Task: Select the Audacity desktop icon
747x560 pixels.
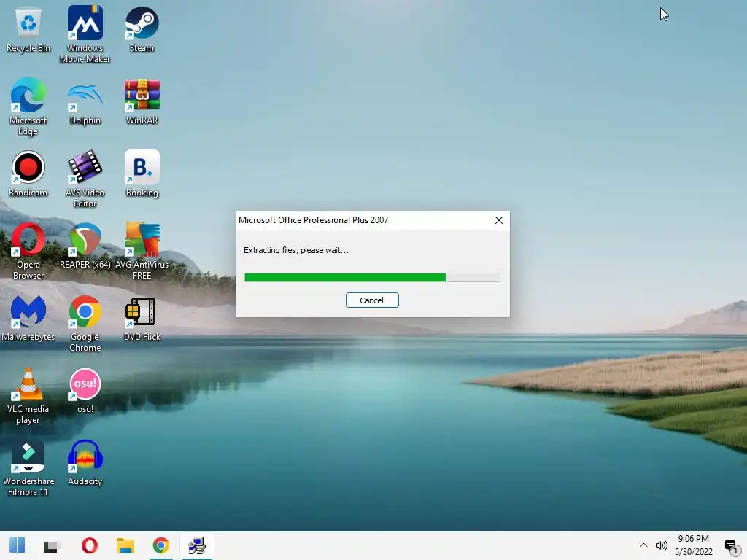Action: coord(85,463)
